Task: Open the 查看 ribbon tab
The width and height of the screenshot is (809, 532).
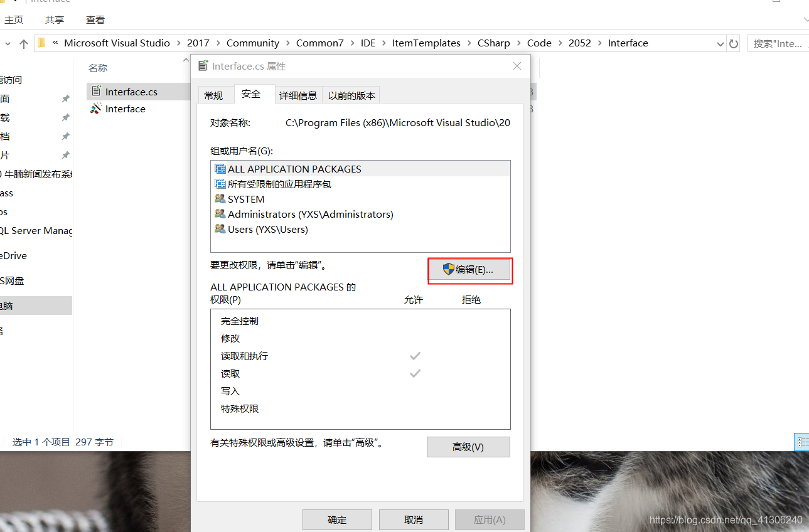Action: pos(95,20)
